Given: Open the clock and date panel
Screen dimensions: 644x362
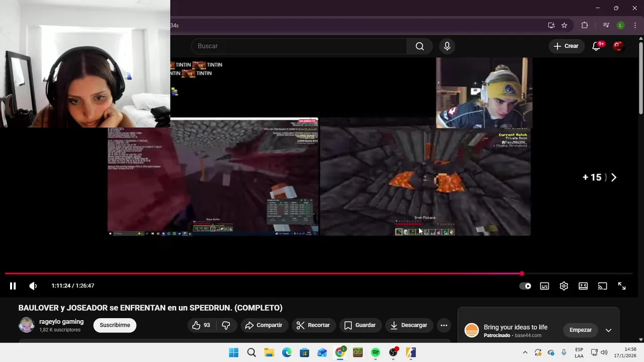Looking at the screenshot, I should coord(625,352).
